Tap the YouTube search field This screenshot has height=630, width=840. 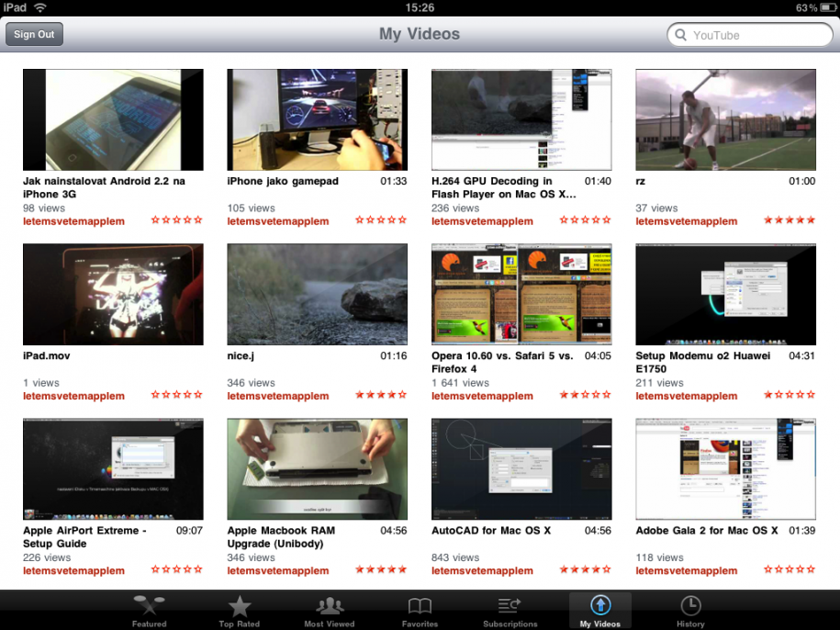coord(753,34)
